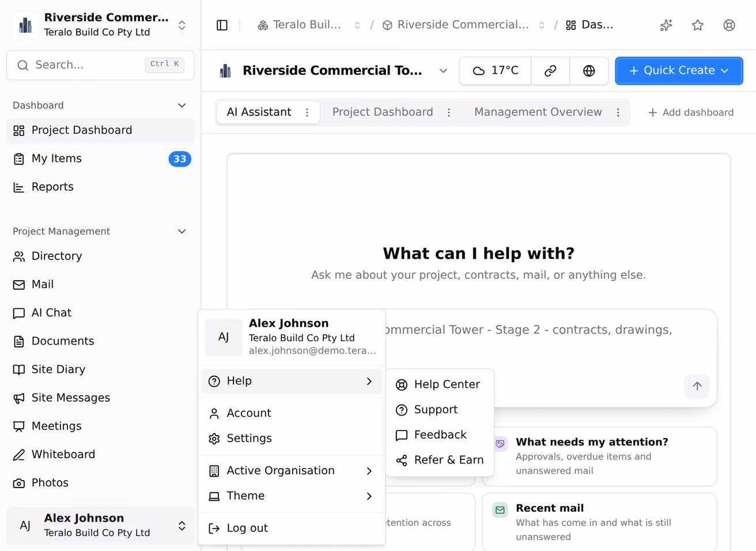The image size is (756, 551).
Task: Open Settings menu item
Action: (x=292, y=438)
